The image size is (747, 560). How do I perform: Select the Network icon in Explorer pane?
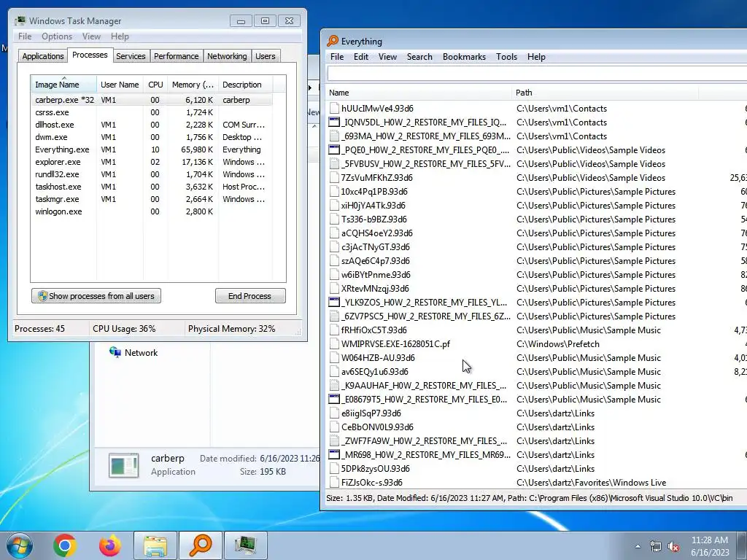click(x=115, y=352)
